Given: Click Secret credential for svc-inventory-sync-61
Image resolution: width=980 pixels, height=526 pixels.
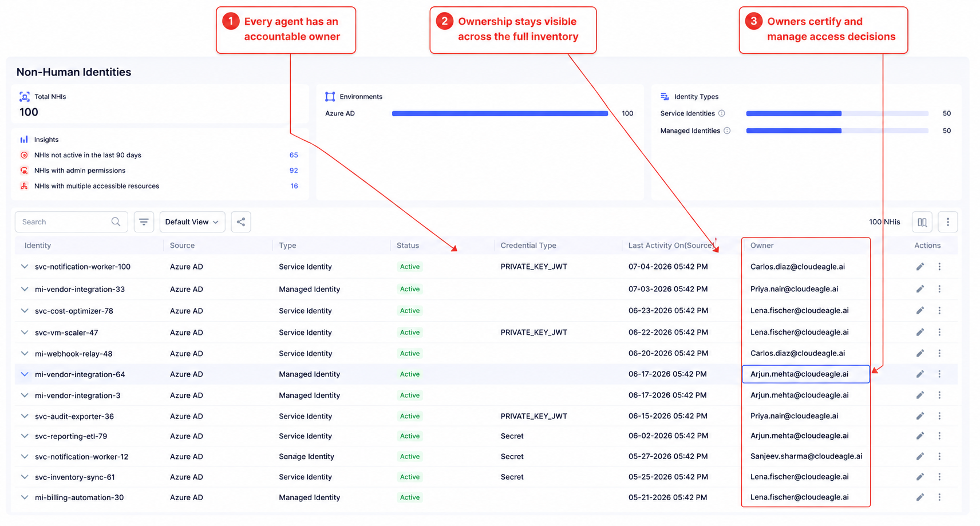Looking at the screenshot, I should (512, 477).
